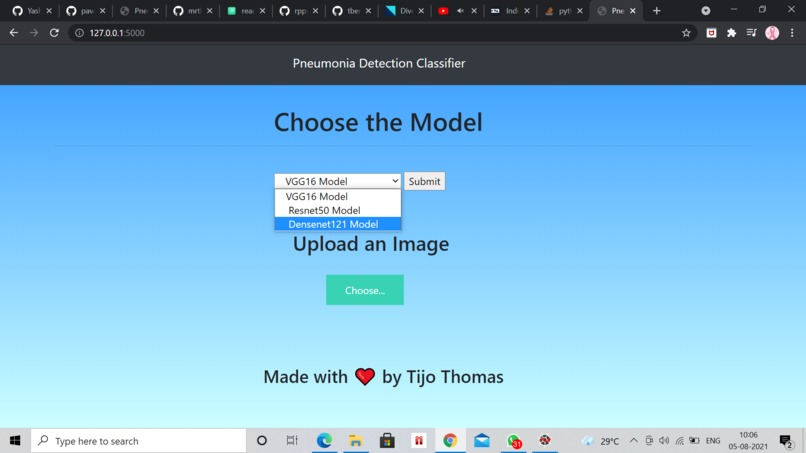
Task: Select VGG16 Model from the dropdown list
Action: (x=338, y=196)
